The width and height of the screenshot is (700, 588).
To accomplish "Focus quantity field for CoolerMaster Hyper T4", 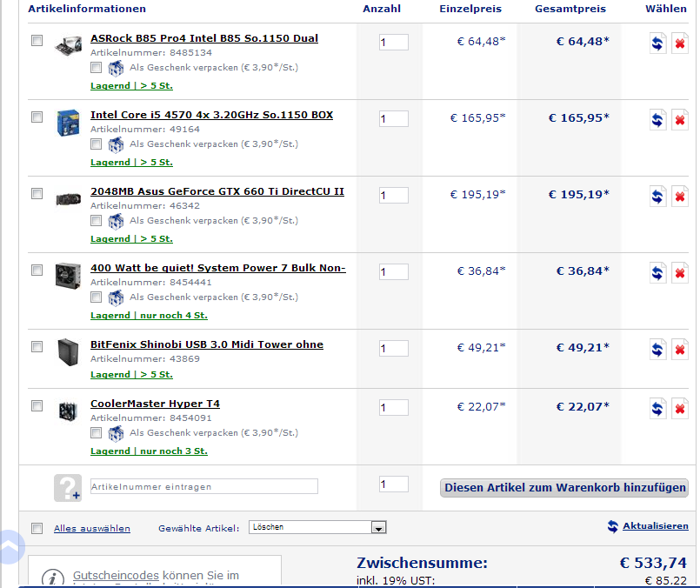I will 394,408.
